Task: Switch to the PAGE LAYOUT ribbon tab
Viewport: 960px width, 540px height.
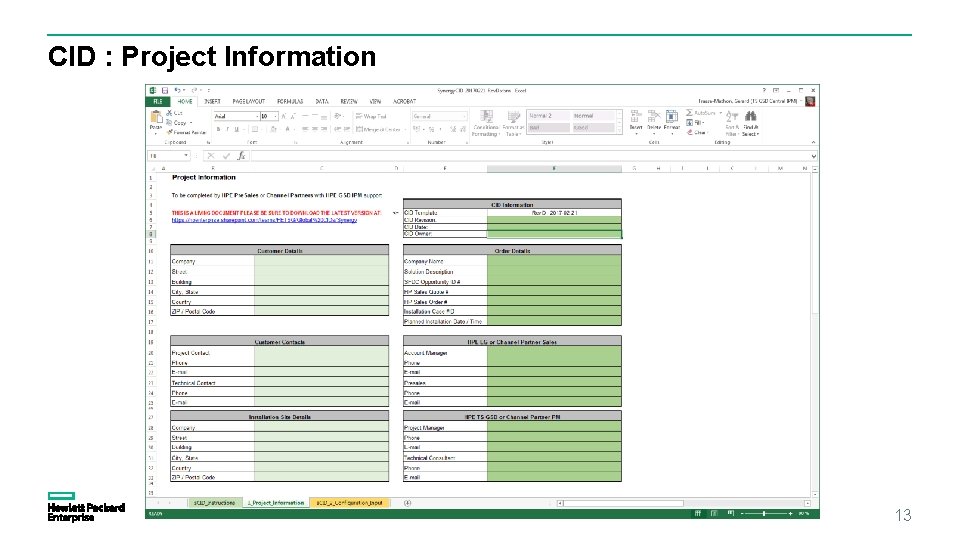Action: tap(249, 102)
